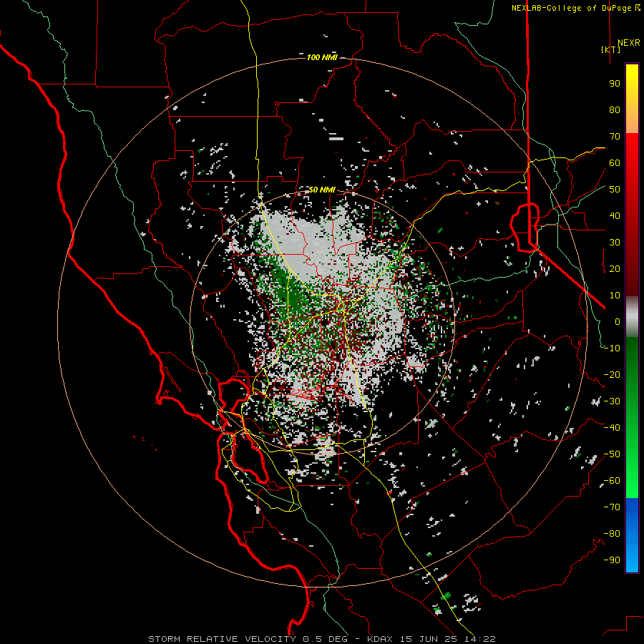Click the -40 value on the velocity scale

[612, 428]
